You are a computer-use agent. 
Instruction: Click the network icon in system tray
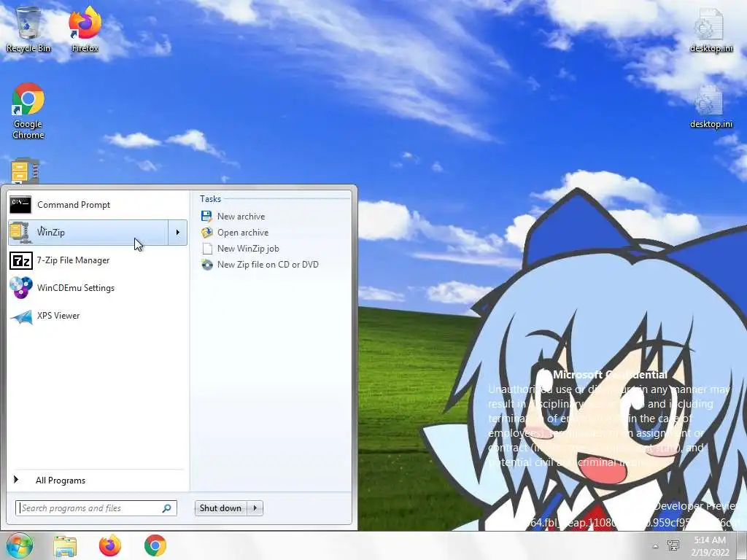pos(673,545)
